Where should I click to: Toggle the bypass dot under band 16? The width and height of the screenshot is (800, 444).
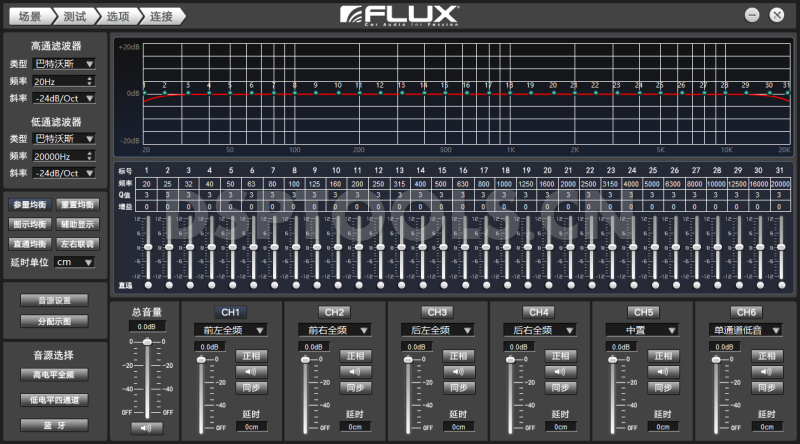(x=465, y=285)
